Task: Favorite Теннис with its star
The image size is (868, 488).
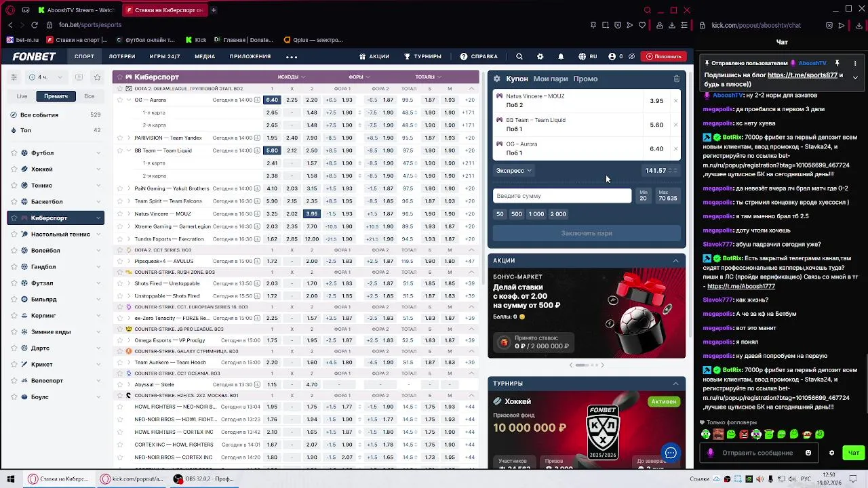Action: pos(14,186)
